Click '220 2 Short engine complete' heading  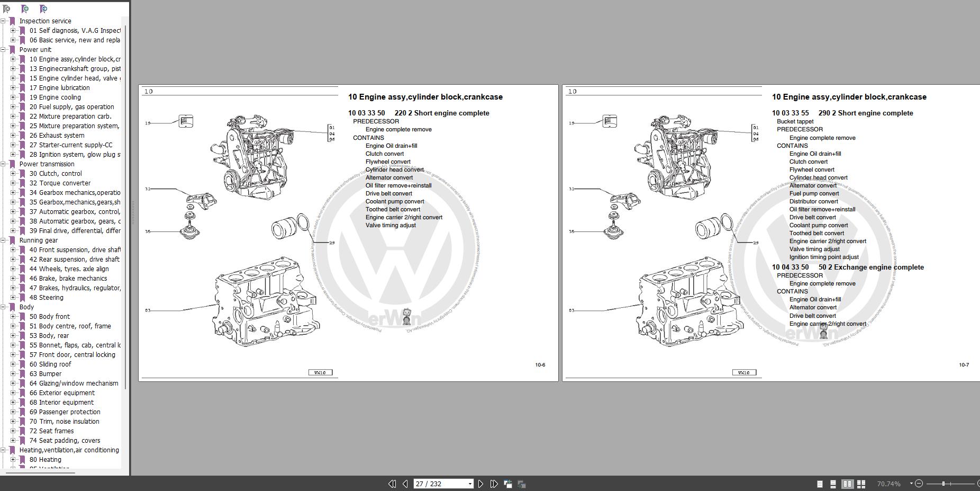point(442,113)
